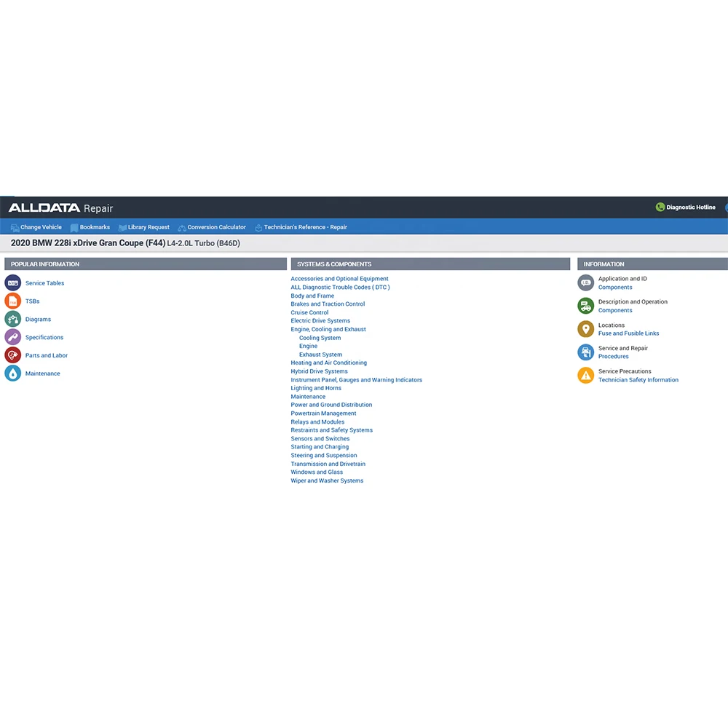Open Change Vehicle menu item
The width and height of the screenshot is (728, 728).
[x=41, y=227]
